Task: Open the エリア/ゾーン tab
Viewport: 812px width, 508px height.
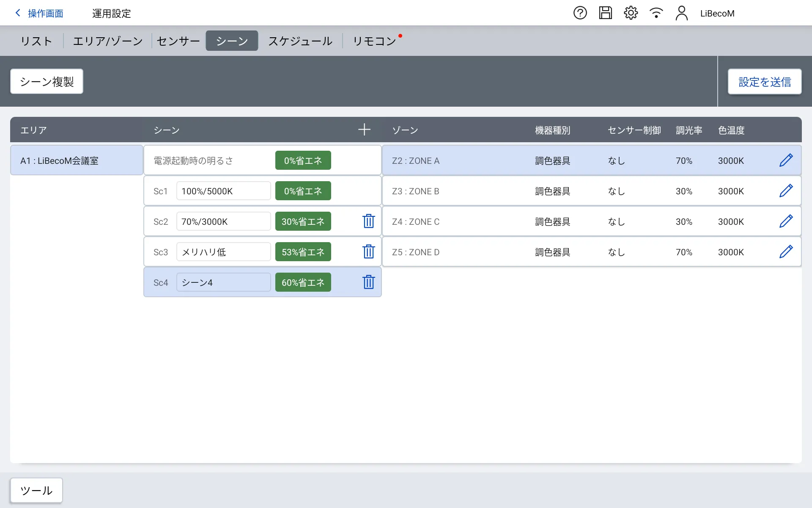Action: point(108,41)
